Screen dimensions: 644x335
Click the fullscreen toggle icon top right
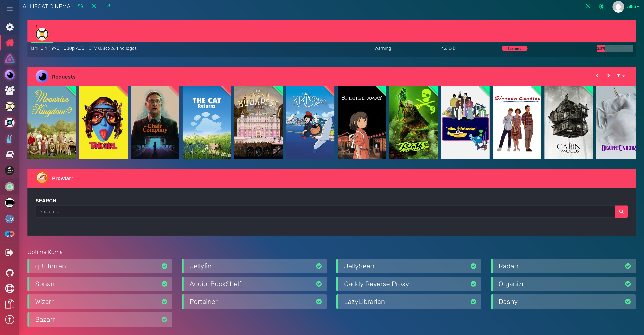[x=588, y=6]
